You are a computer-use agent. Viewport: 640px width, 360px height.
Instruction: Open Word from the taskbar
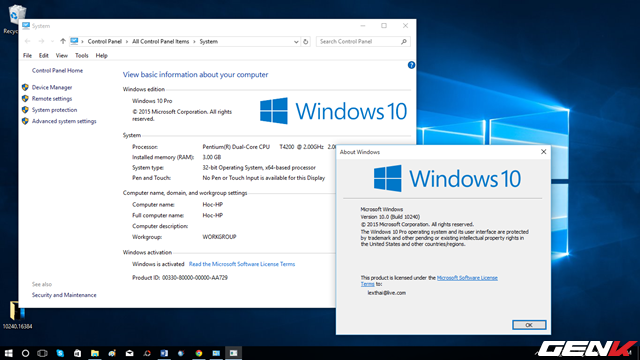click(164, 353)
